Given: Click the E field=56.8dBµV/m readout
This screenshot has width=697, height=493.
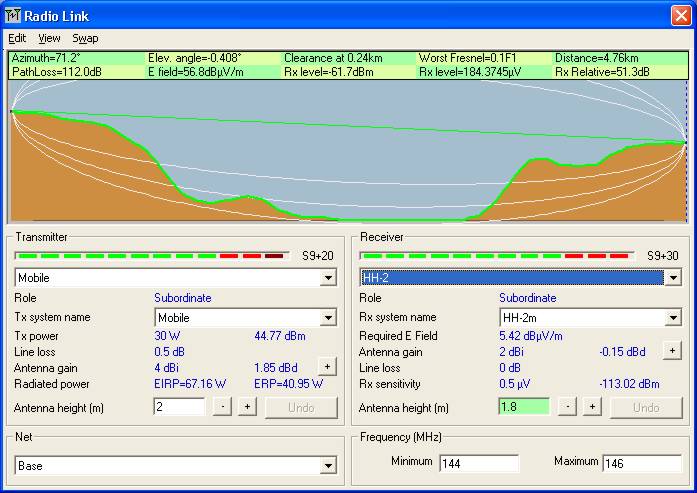Looking at the screenshot, I should (x=196, y=72).
